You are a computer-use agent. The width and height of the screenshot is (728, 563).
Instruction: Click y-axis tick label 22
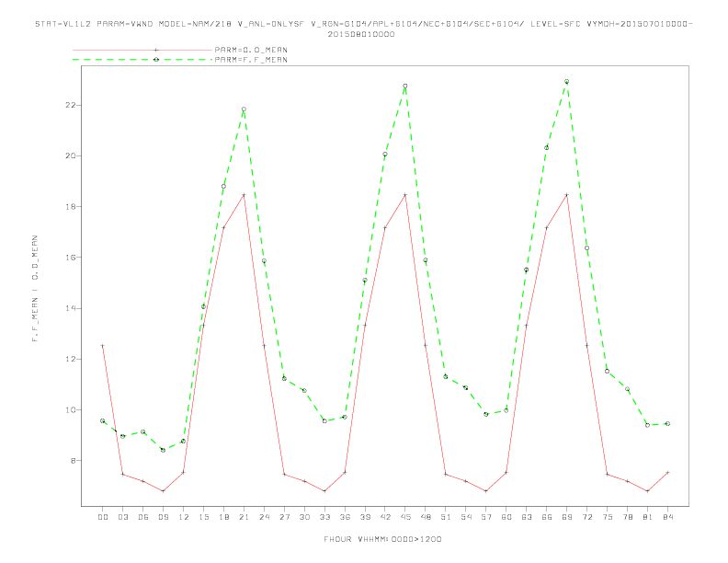coord(71,106)
